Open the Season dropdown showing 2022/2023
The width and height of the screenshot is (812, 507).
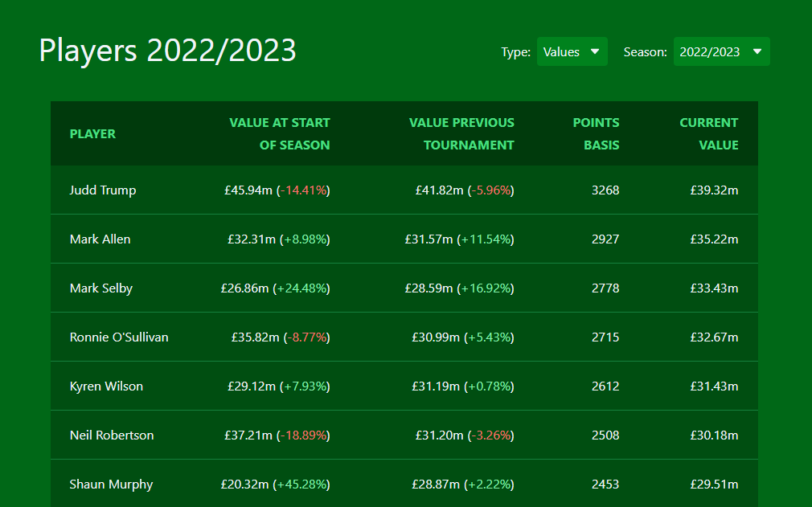pyautogui.click(x=721, y=51)
